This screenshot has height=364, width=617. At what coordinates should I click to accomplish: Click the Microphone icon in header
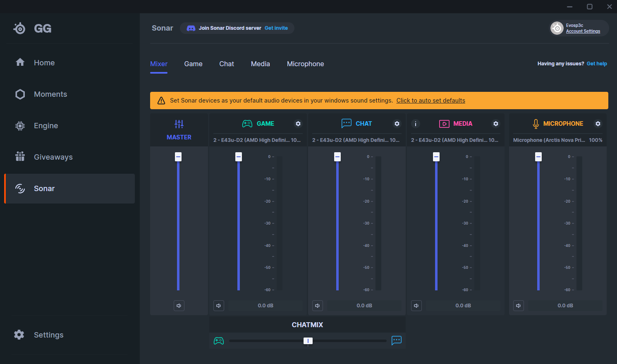536,124
